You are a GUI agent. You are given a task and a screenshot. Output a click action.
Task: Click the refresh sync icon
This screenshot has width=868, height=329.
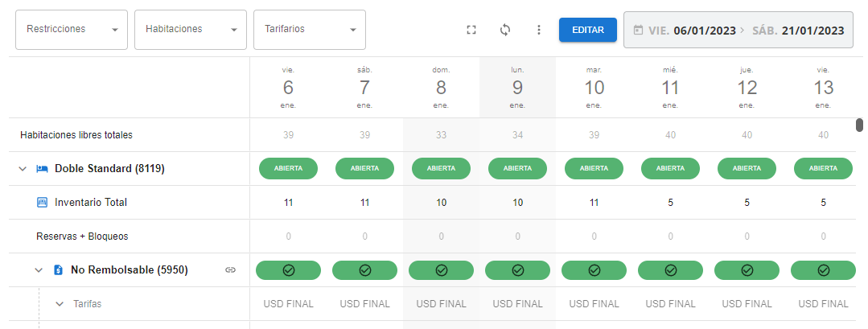505,30
